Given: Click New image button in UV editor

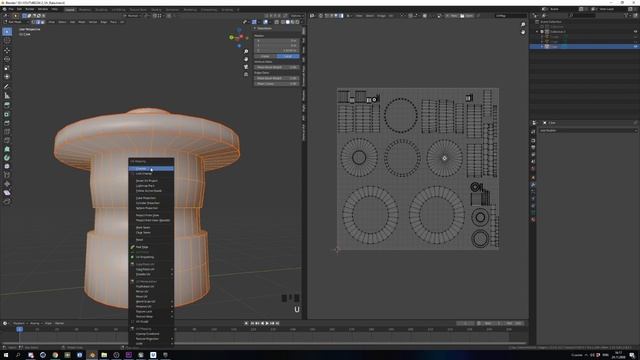Looking at the screenshot, I should pyautogui.click(x=451, y=16).
